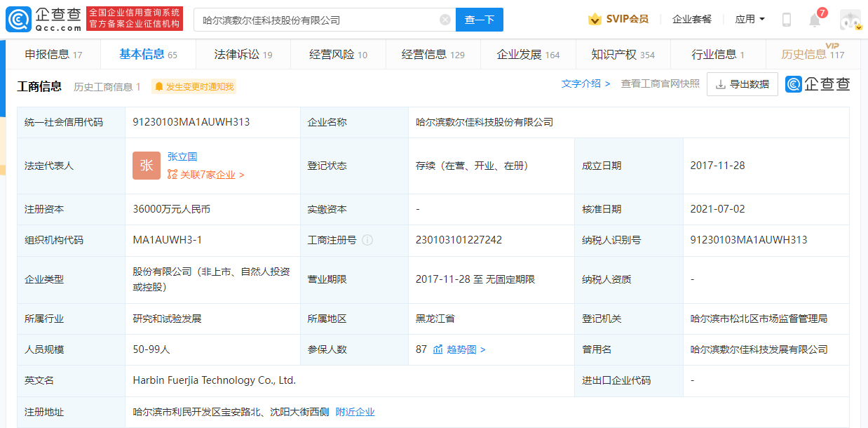Open the mobile phone app icon
Viewport: 868px width, 428px height.
786,20
